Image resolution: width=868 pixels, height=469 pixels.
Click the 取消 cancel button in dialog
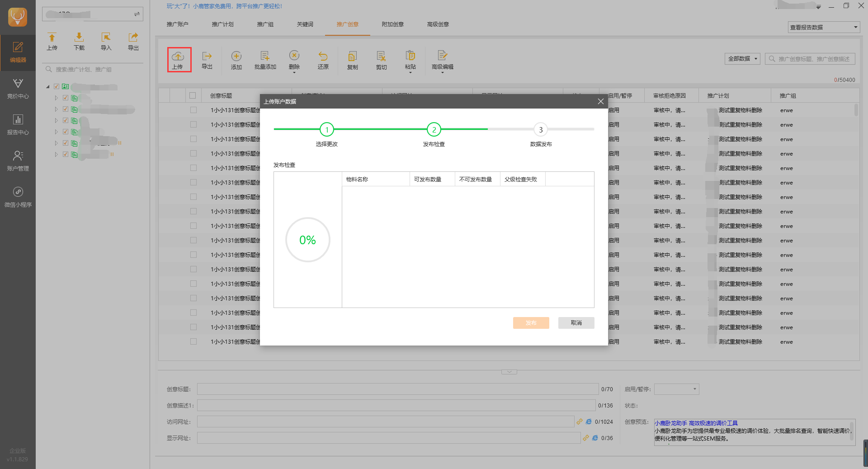pos(576,323)
